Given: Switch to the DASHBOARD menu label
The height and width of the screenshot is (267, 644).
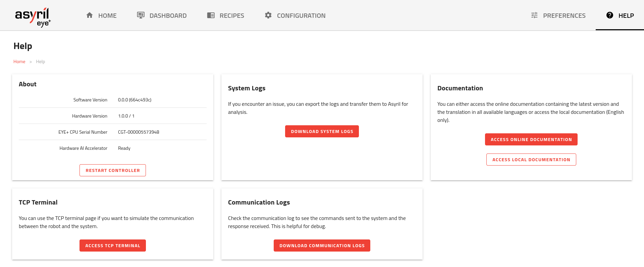Looking at the screenshot, I should click(x=168, y=15).
